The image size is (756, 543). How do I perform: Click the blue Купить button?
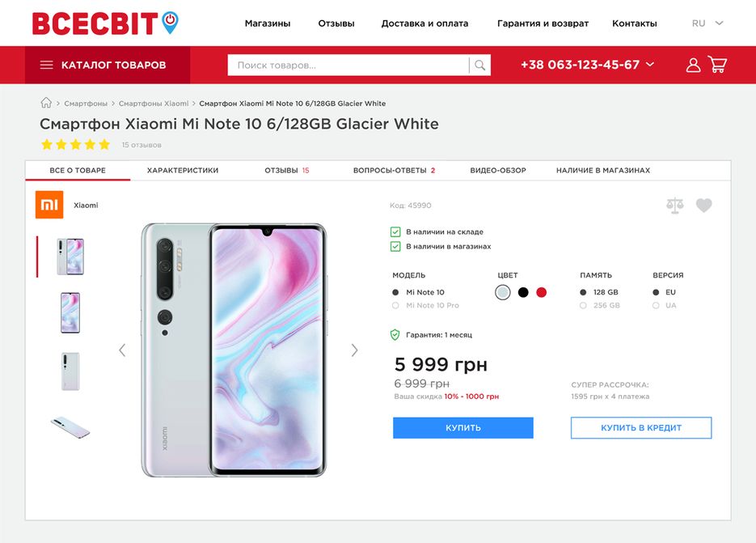[462, 427]
